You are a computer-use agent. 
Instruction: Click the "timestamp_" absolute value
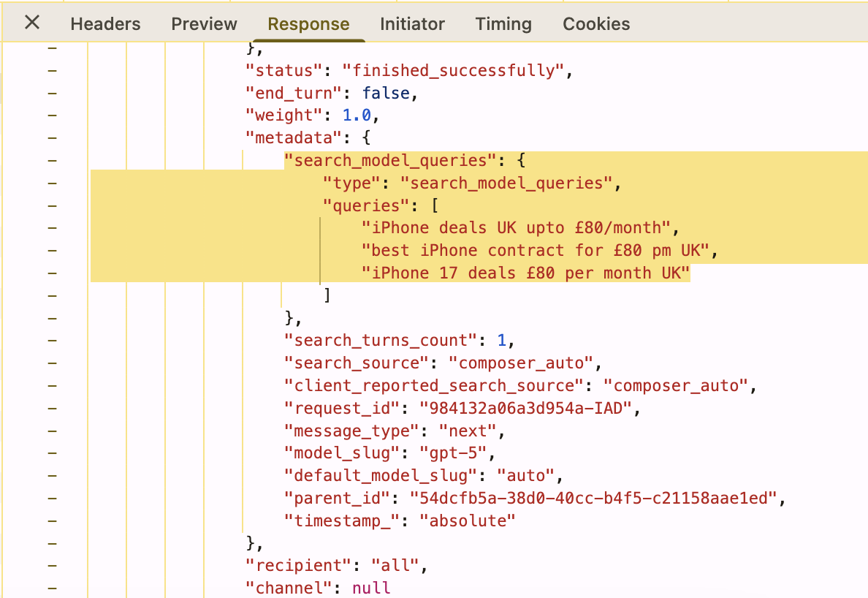pyautogui.click(x=467, y=521)
